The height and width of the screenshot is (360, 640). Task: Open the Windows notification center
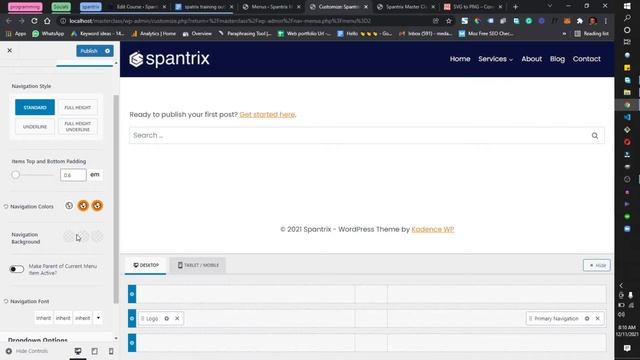pyautogui.click(x=627, y=348)
